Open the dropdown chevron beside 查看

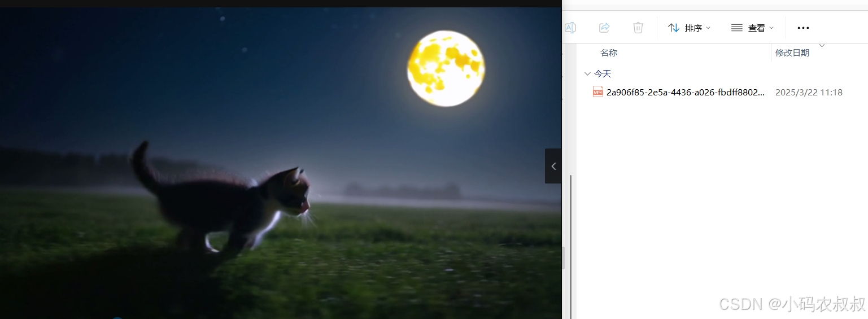pyautogui.click(x=771, y=28)
